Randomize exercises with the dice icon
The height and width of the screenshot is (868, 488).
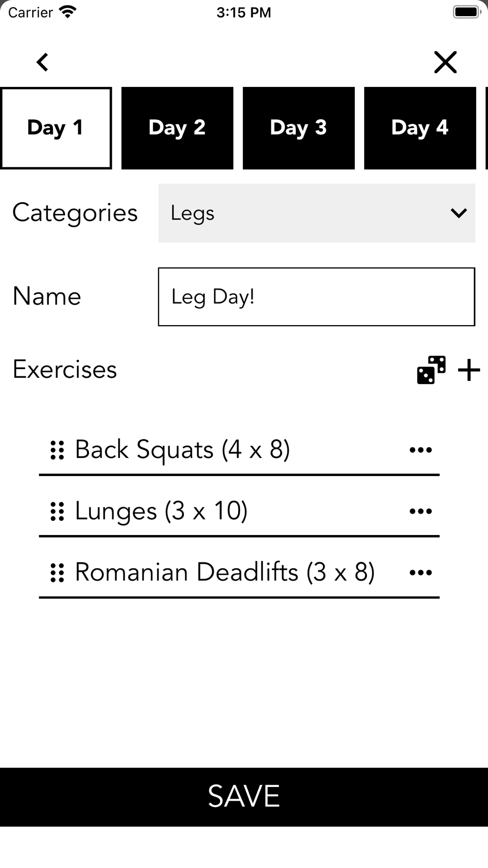[431, 370]
